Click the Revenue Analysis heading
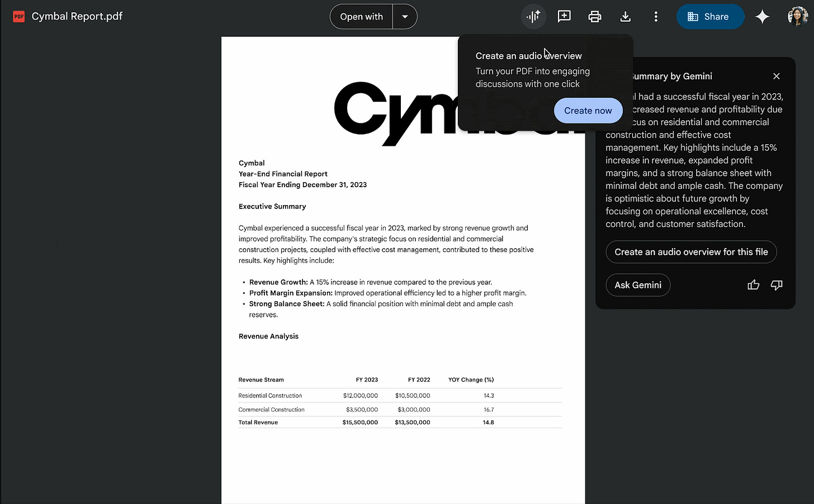Screen dimensions: 814x504 click(268, 336)
